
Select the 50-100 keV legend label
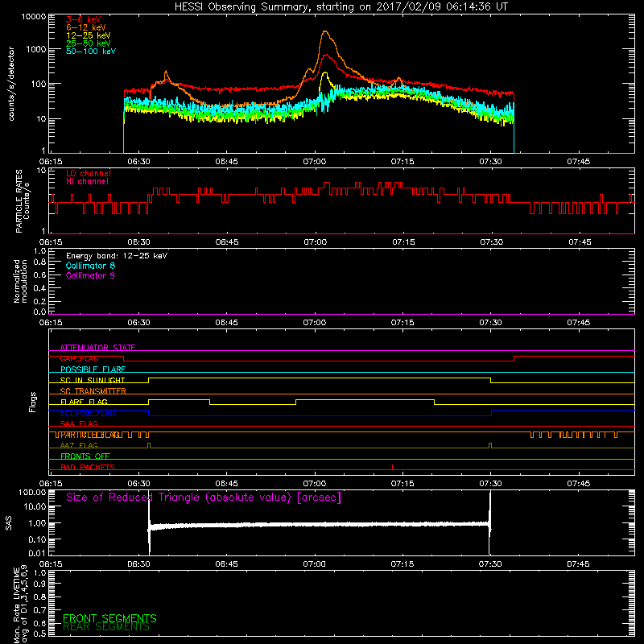[91, 52]
